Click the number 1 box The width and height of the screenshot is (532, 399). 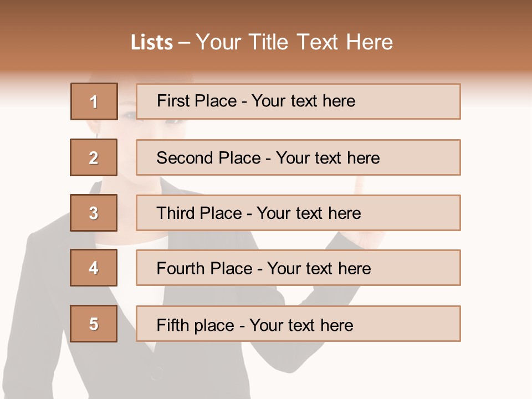click(94, 101)
